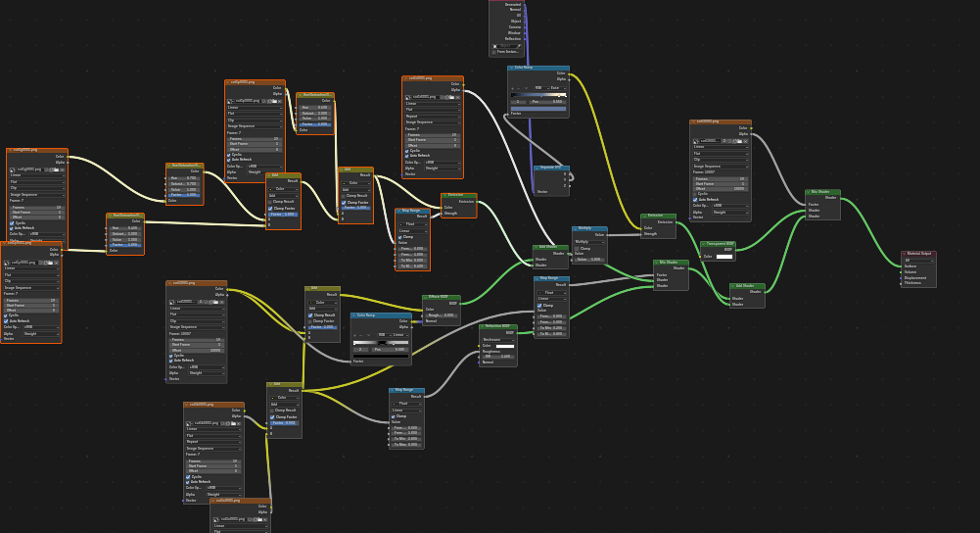Click the unlink X icon on the rightmost image texture node
This screenshot has height=533, width=980.
coord(747,140)
